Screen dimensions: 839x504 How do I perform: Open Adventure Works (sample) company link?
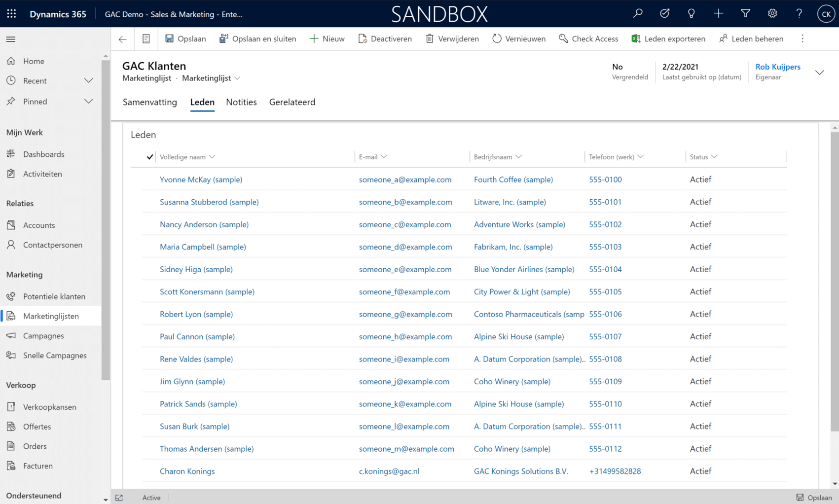coord(519,224)
